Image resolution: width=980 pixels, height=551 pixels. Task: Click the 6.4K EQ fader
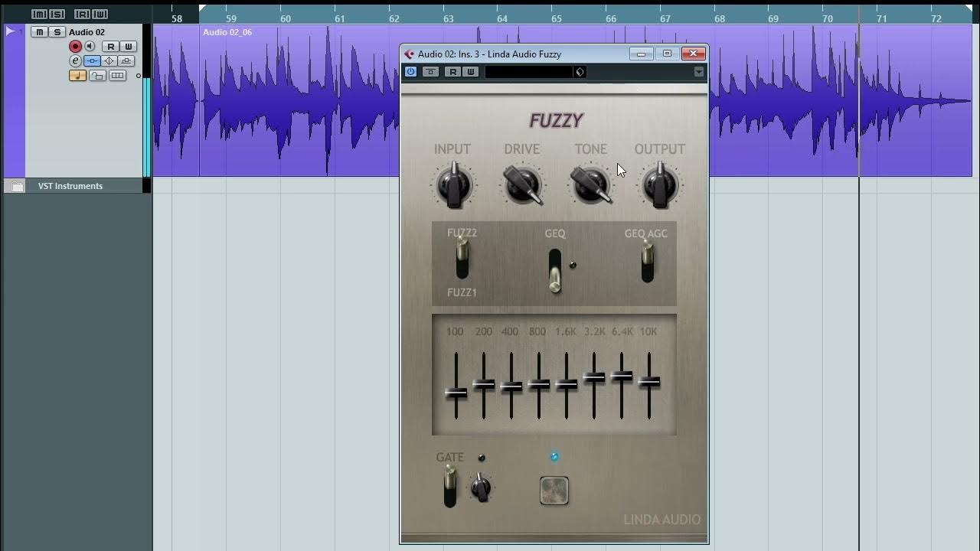(622, 376)
